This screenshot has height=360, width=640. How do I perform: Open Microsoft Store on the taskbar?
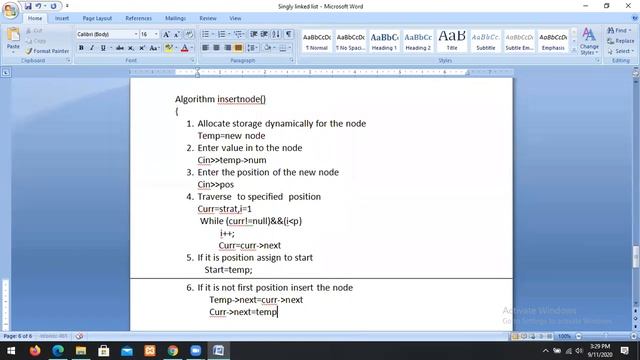(x=104, y=351)
